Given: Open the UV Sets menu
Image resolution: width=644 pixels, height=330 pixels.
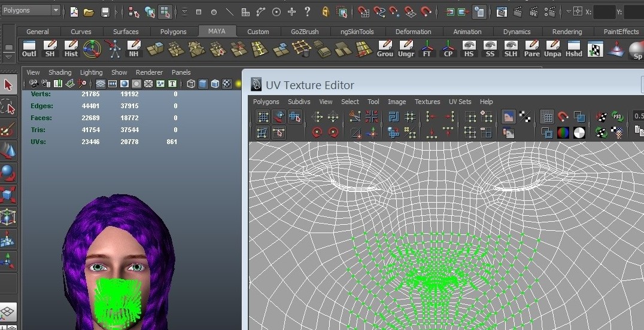Looking at the screenshot, I should pyautogui.click(x=460, y=102).
